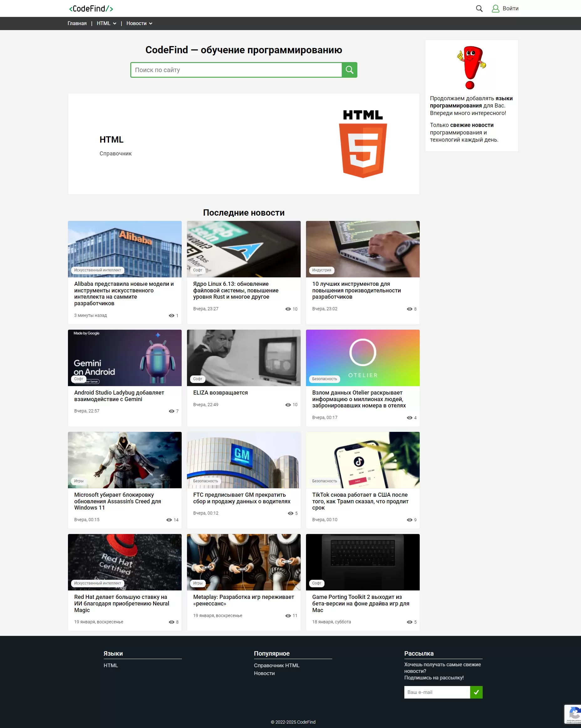Click the GM building thumbnail
This screenshot has height=728, width=581.
[244, 460]
